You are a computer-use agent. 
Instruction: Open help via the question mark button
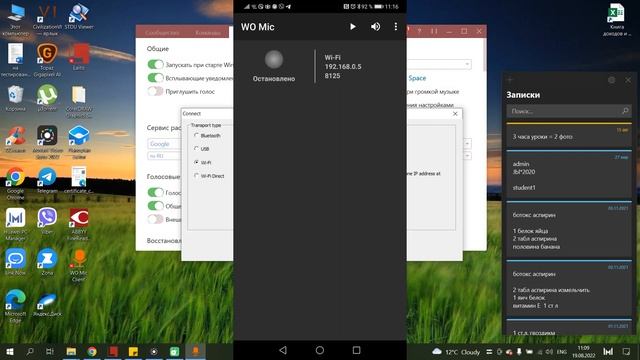tap(419, 31)
